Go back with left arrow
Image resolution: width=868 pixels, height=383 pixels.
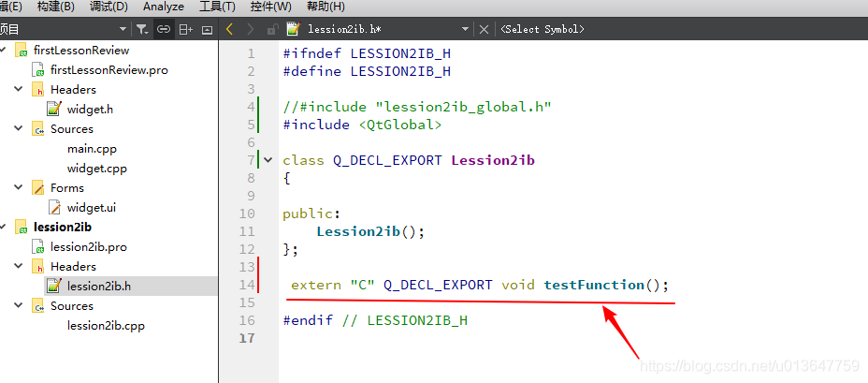[x=230, y=29]
